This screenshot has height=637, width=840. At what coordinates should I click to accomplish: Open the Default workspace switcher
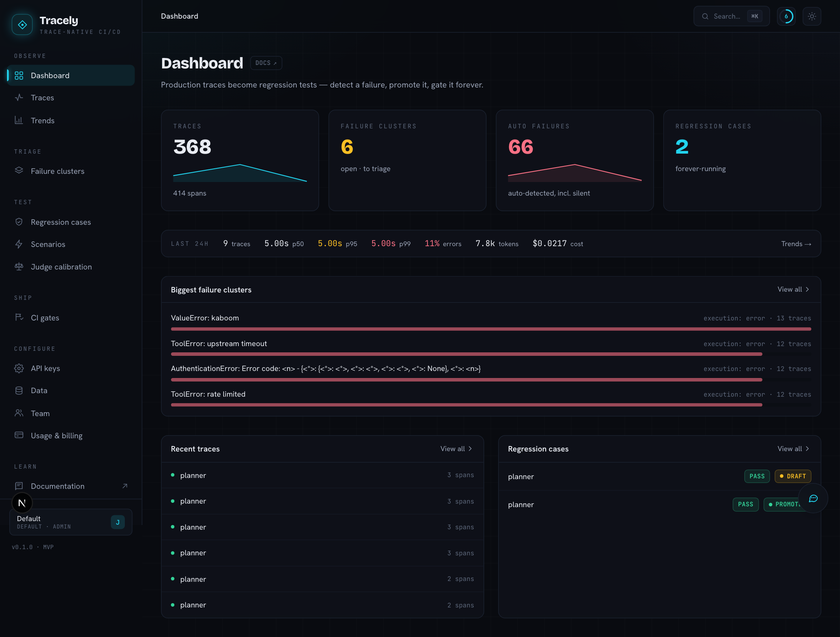(71, 522)
